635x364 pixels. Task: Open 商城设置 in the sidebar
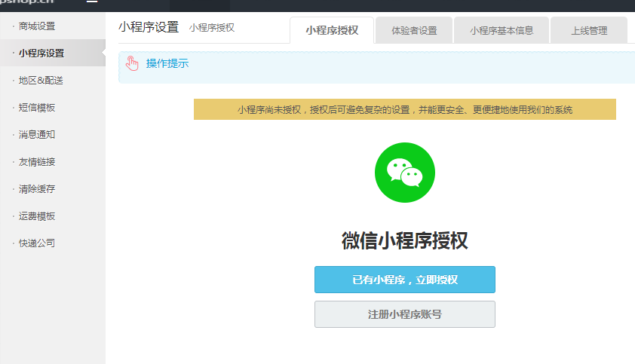(x=37, y=26)
